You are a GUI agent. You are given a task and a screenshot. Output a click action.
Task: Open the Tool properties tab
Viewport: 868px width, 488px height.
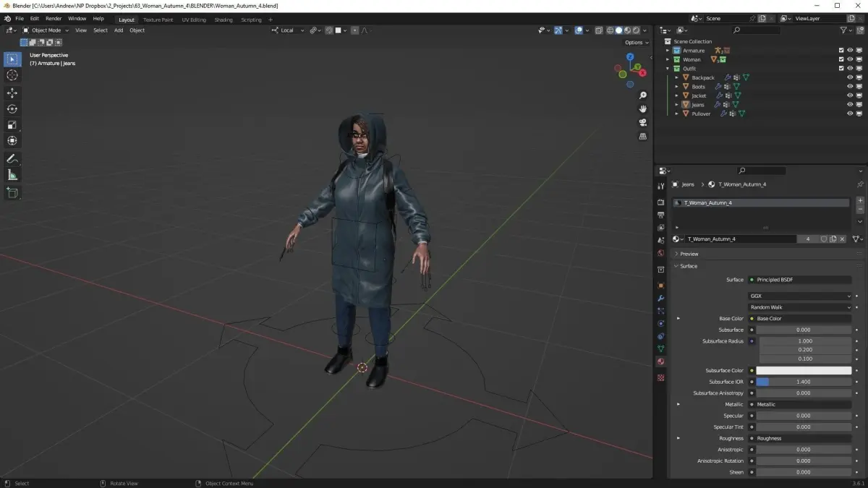point(660,185)
